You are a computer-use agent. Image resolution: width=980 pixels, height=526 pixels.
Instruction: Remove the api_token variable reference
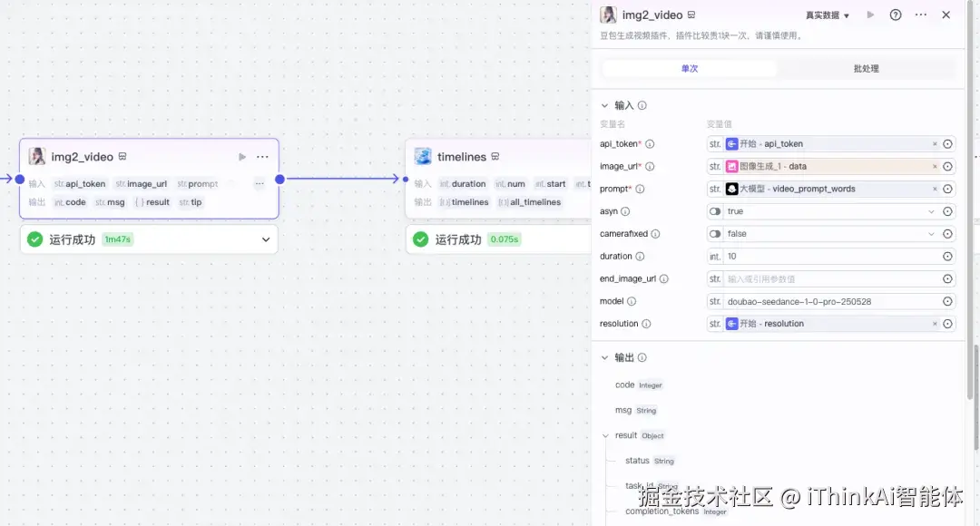(935, 144)
